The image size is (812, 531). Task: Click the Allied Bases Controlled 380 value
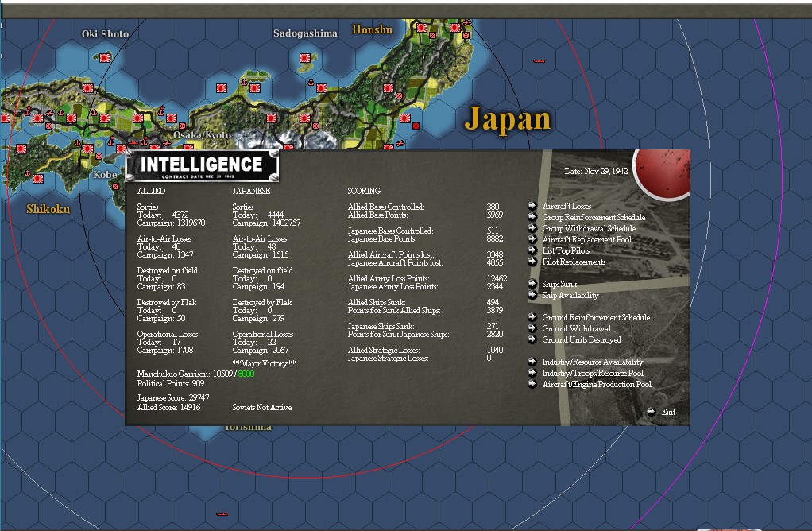coord(493,207)
